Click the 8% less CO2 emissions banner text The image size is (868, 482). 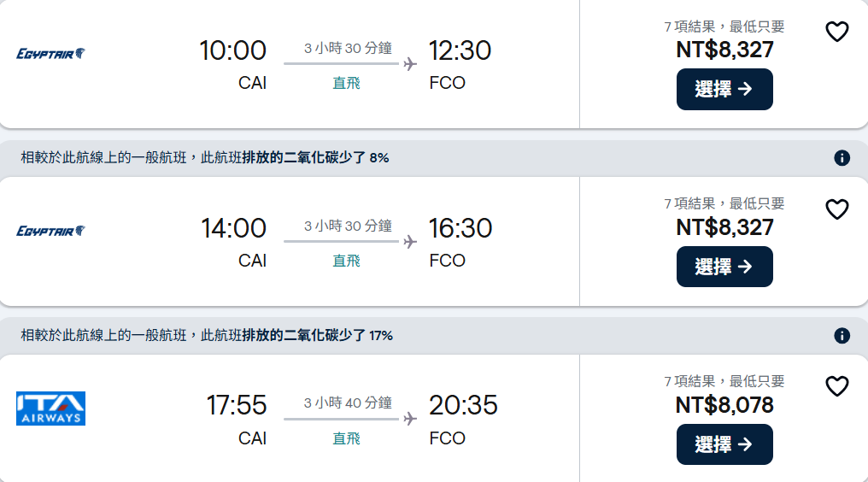tap(205, 158)
